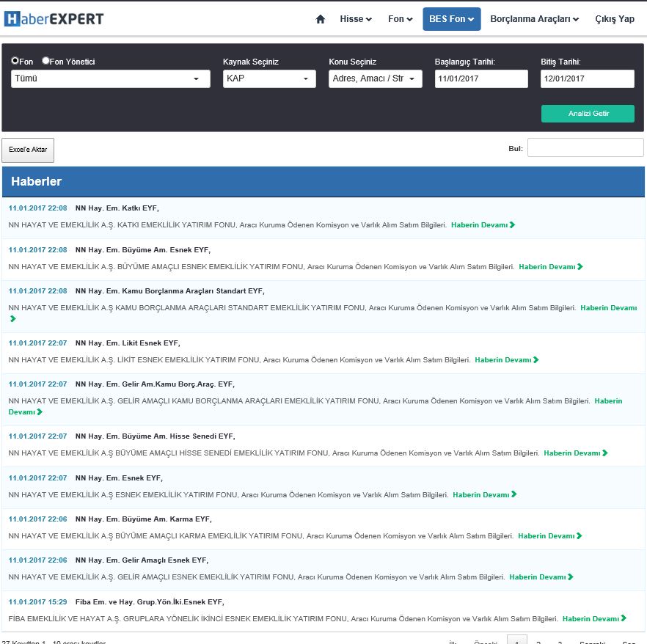Focus the Bul search field
Screen dimensions: 647x644
coord(585,147)
